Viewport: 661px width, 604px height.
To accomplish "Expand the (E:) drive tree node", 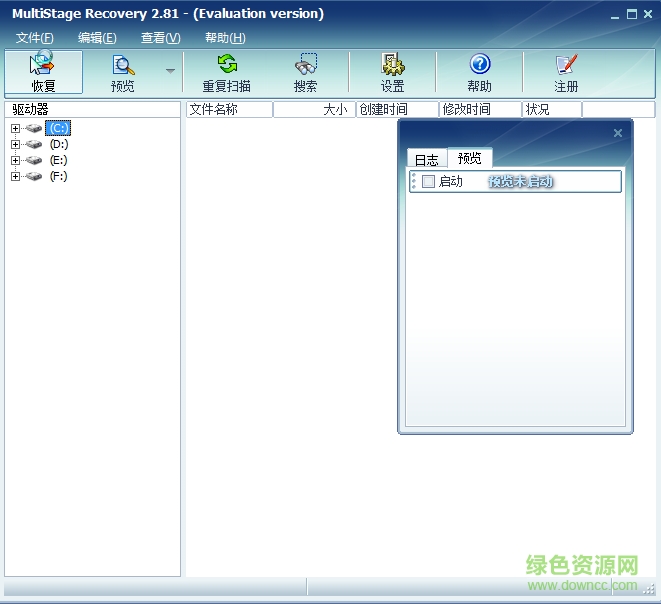I will click(15, 161).
